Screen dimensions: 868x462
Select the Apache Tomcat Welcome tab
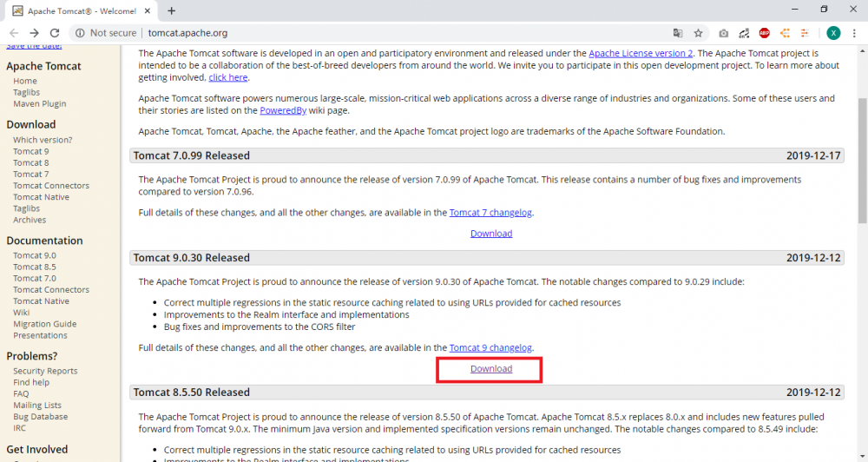click(82, 11)
